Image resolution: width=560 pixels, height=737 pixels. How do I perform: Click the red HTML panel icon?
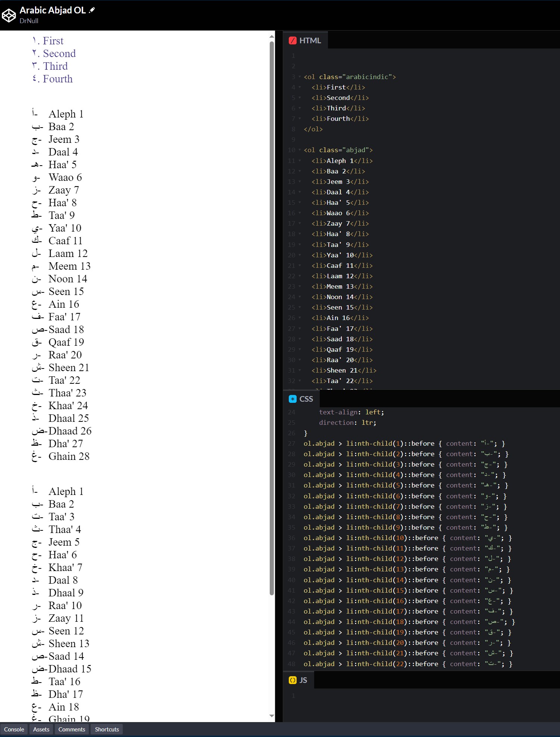292,41
